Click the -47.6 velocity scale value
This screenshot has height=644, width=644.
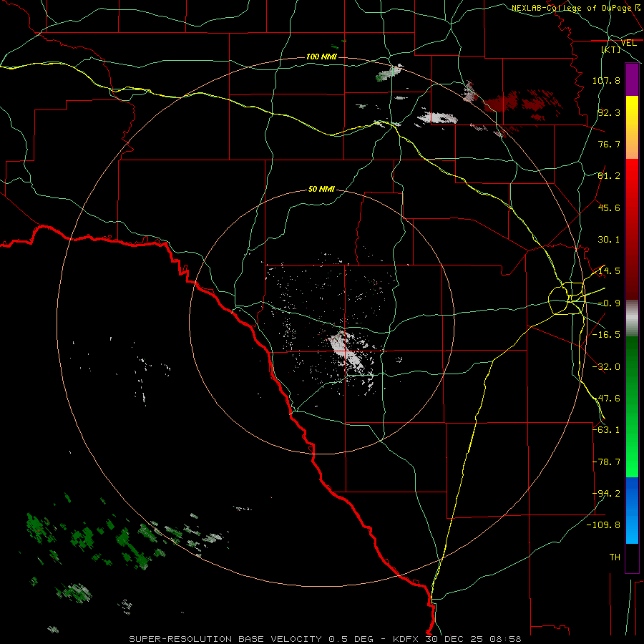click(x=606, y=399)
